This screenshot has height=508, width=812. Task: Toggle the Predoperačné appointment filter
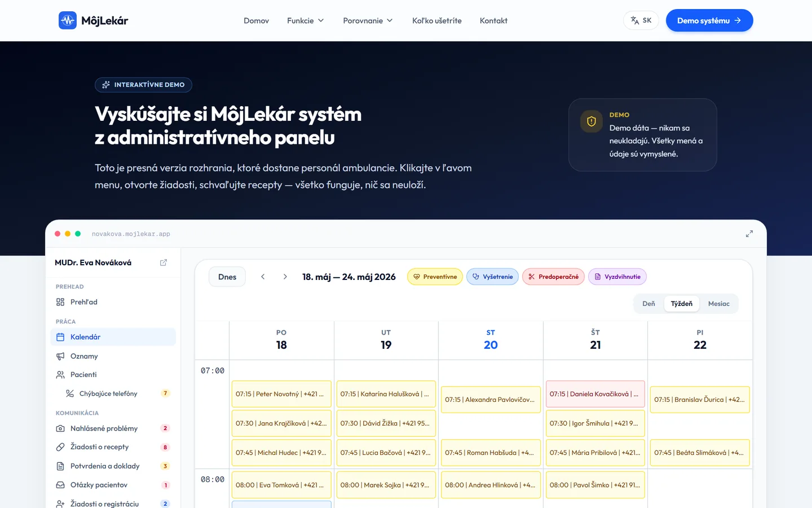[554, 277]
